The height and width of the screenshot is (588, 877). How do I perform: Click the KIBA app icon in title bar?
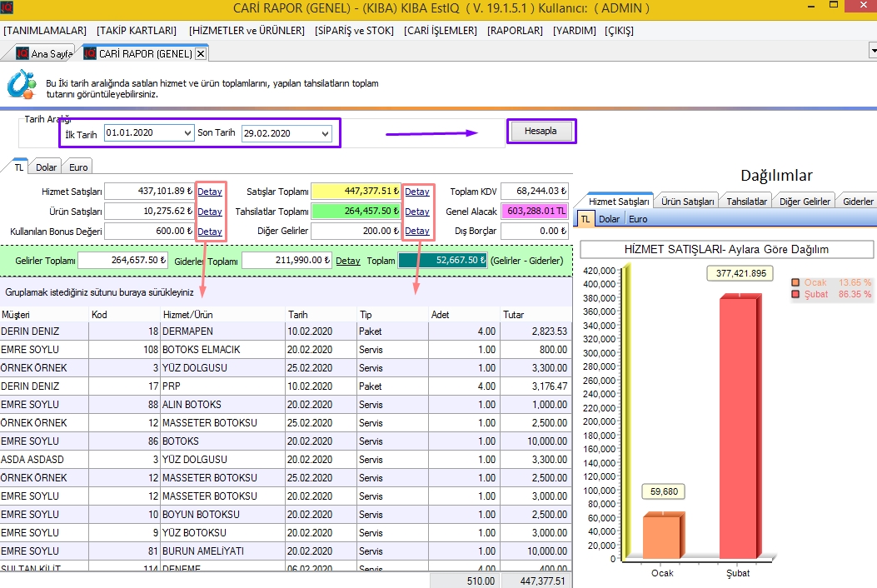point(7,8)
